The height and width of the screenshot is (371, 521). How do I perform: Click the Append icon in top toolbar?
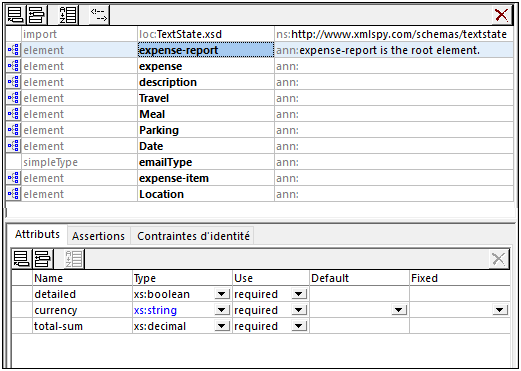15,15
